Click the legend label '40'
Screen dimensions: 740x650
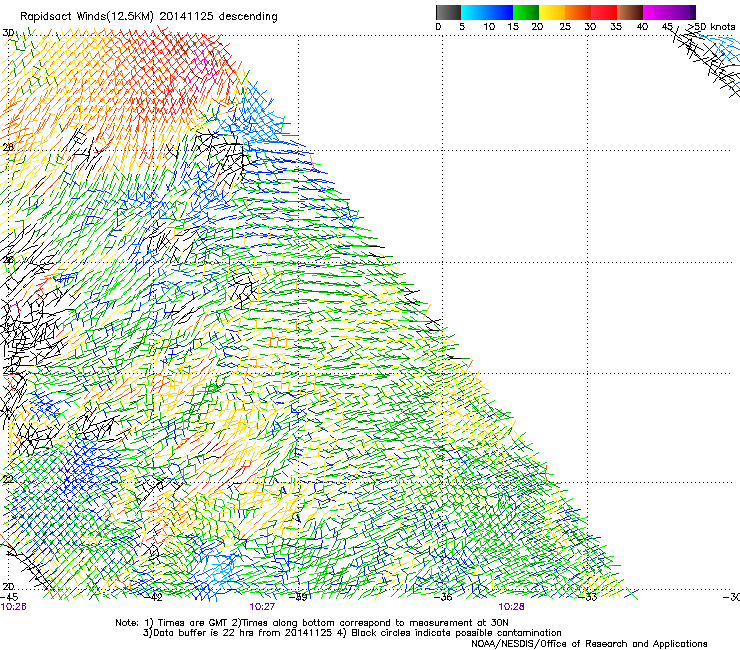[642, 27]
